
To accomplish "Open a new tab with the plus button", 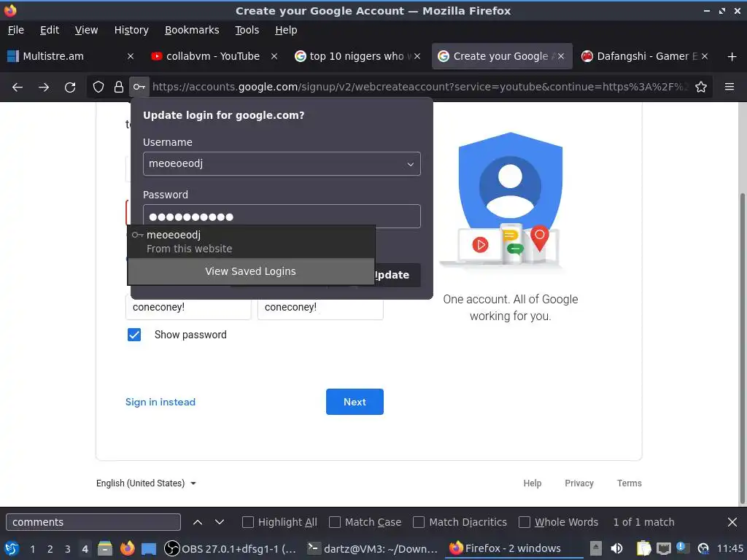I will (x=732, y=57).
